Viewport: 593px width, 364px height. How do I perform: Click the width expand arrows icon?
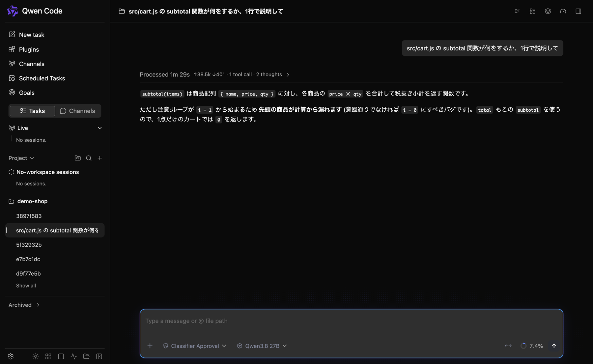pos(508,346)
